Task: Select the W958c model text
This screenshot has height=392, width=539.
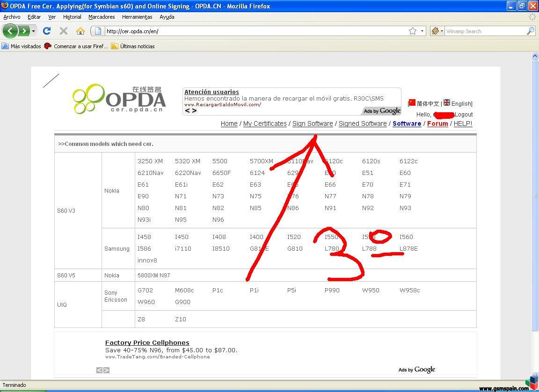Action: pos(410,290)
